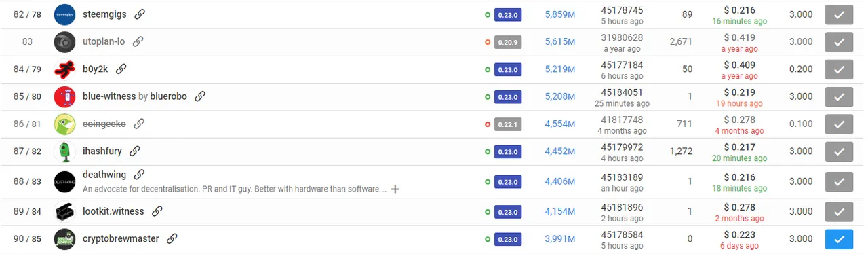Screen dimensions: 868x254
Task: Open the ihashfury witness name
Action: (x=102, y=151)
